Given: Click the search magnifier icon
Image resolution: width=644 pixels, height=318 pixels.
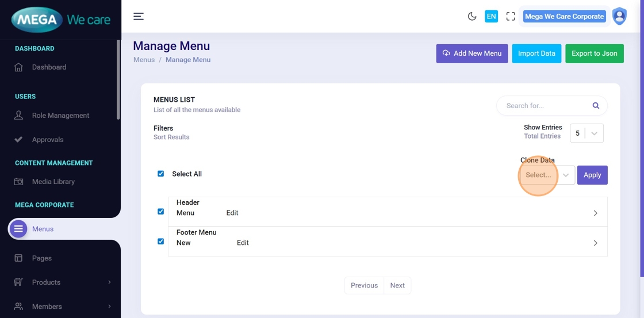Looking at the screenshot, I should [x=596, y=106].
